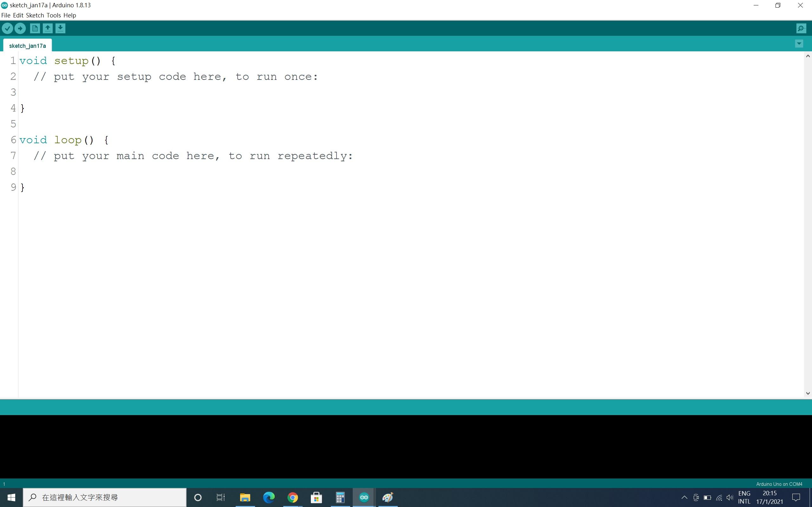This screenshot has width=812, height=507.
Task: Expand the tab options dropdown arrow
Action: coord(799,44)
